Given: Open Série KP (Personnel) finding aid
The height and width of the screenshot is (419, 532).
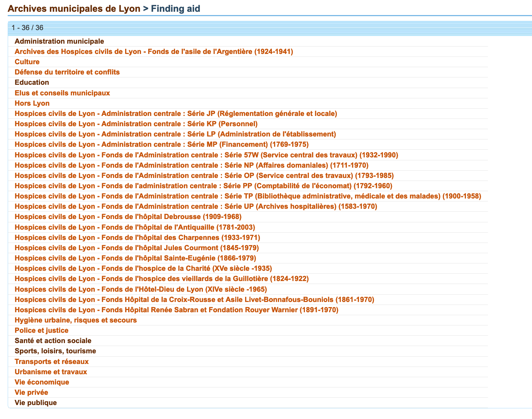Looking at the screenshot, I should click(x=136, y=124).
